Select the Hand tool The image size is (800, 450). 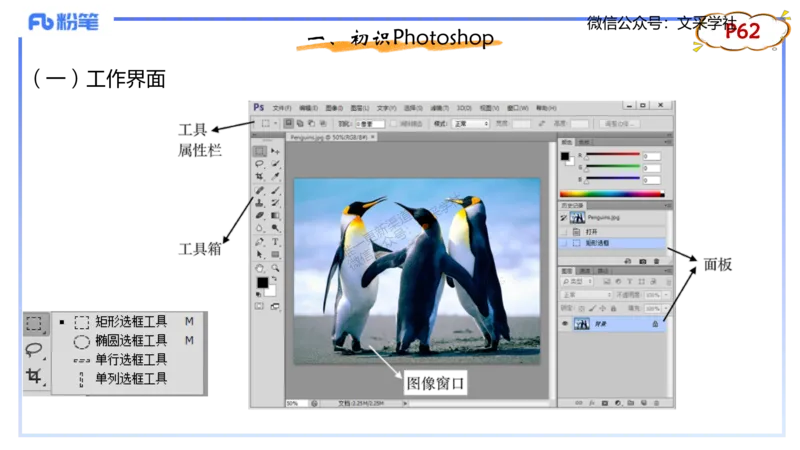click(260, 268)
